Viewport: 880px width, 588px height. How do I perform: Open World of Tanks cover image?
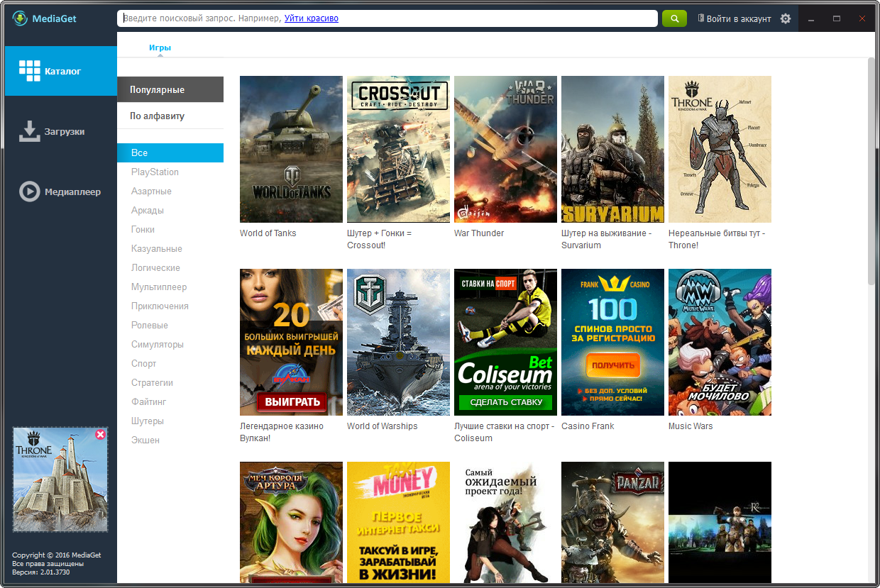[291, 149]
